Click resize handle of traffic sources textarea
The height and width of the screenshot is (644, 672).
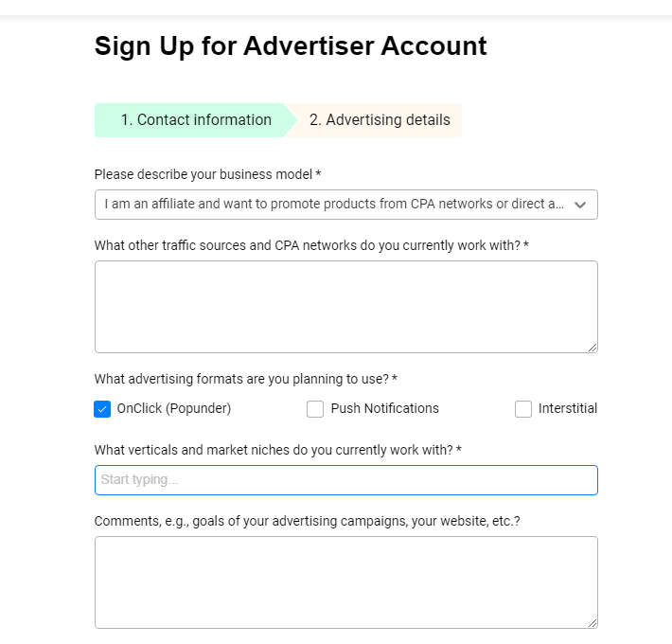pos(592,348)
